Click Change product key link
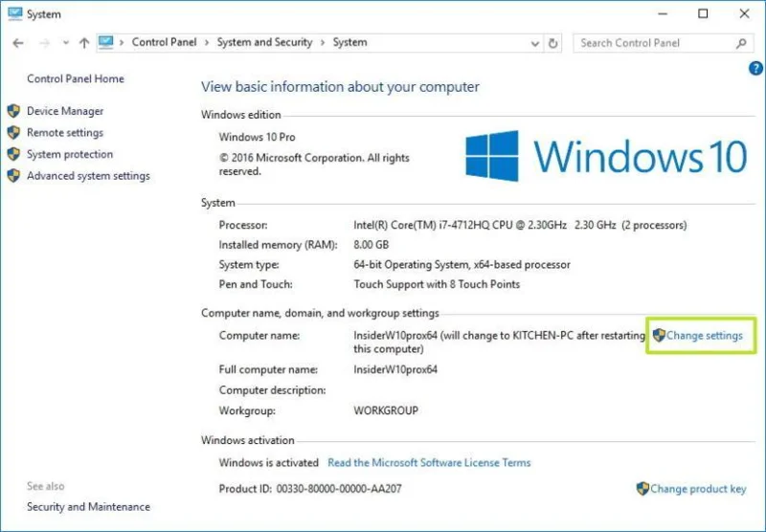Viewport: 766px width, 532px height. (x=698, y=489)
